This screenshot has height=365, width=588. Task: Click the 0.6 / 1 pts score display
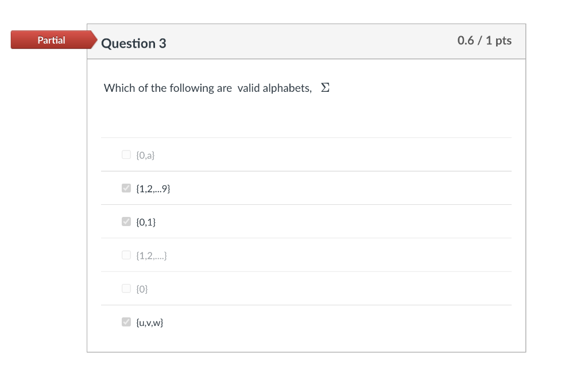click(484, 41)
